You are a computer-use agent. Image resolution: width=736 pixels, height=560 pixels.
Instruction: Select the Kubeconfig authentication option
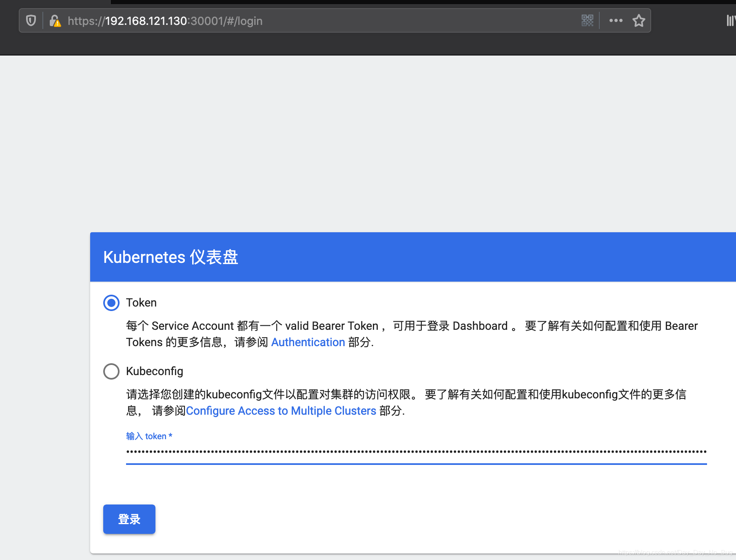111,371
